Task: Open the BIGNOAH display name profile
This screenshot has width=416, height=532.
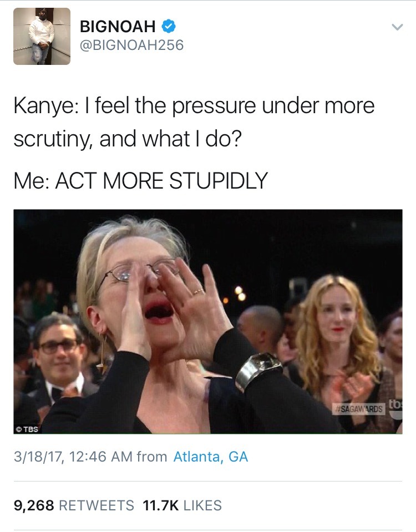Action: coord(118,27)
